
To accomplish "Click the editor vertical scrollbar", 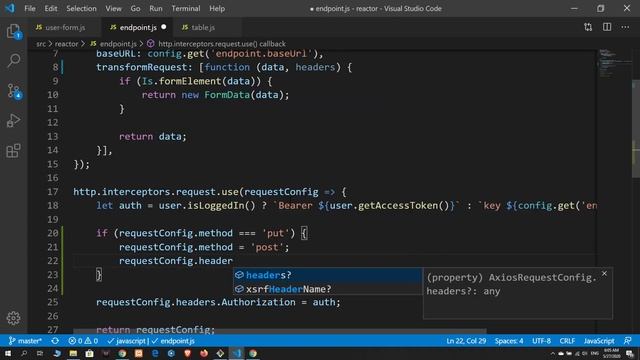I will point(636,129).
